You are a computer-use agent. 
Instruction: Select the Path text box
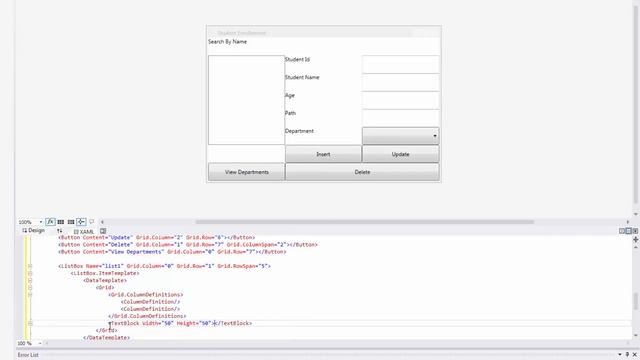tap(400, 118)
